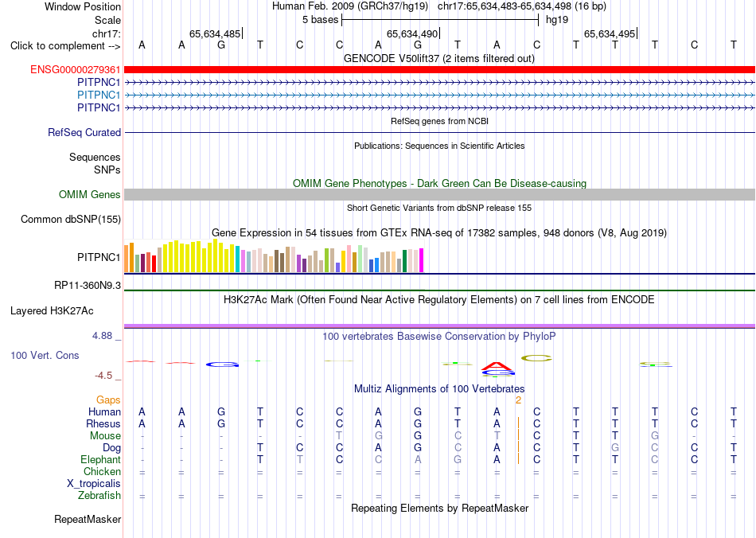
Task: Open the RepeatMasker track label
Action: (88, 519)
